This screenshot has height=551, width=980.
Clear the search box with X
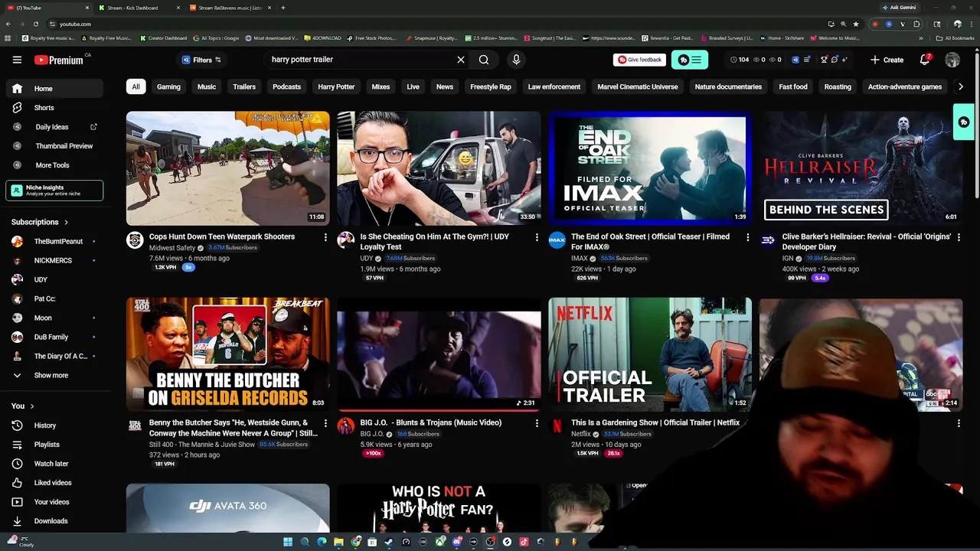point(461,60)
